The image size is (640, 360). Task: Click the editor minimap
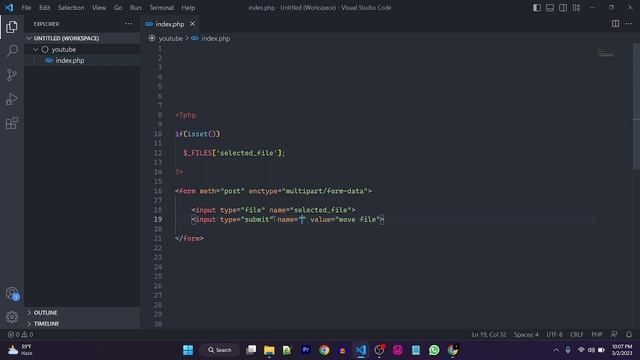coord(606,53)
